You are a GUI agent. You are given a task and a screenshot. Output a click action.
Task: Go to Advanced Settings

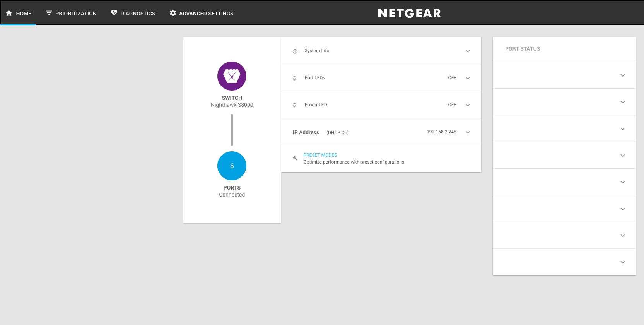coord(202,13)
